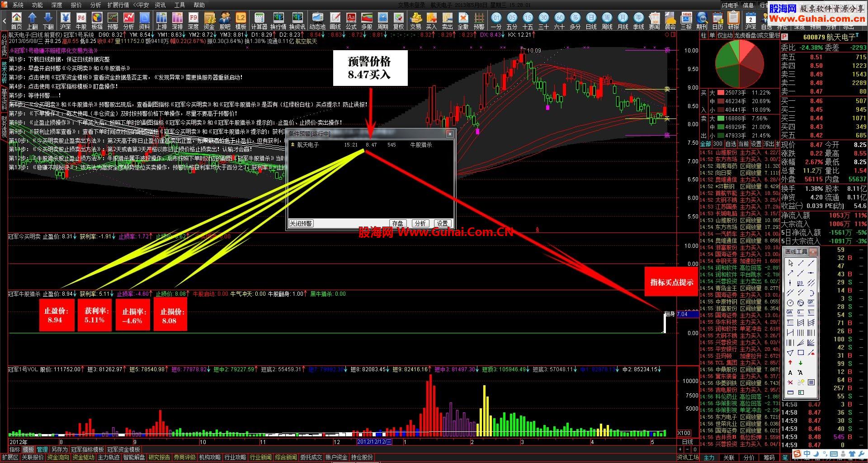Select the 关联 tab in right panel
The width and height of the screenshot is (868, 463).
[x=729, y=458]
